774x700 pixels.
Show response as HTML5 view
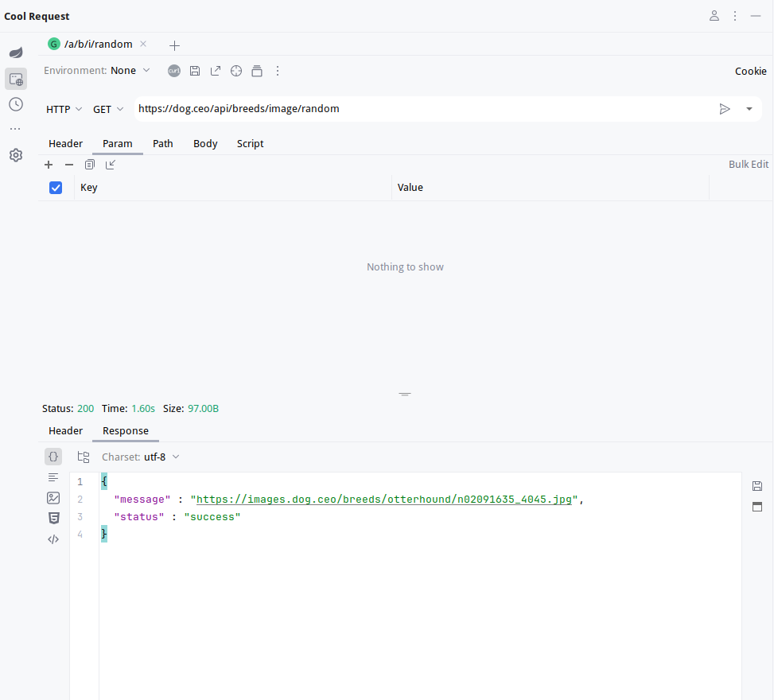[53, 518]
